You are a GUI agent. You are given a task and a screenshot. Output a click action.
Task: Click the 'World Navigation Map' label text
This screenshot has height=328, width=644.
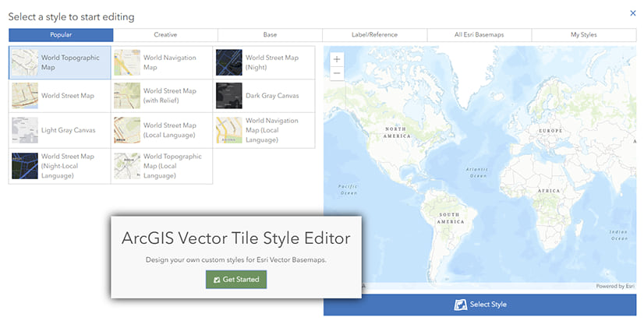[170, 62]
